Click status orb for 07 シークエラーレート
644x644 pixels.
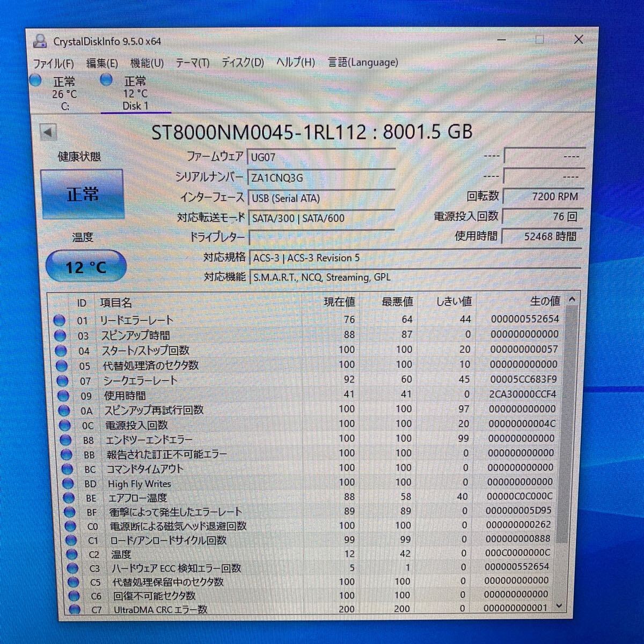(63, 381)
